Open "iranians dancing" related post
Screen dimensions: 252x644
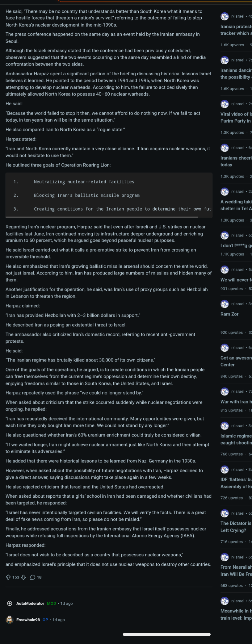(236, 73)
